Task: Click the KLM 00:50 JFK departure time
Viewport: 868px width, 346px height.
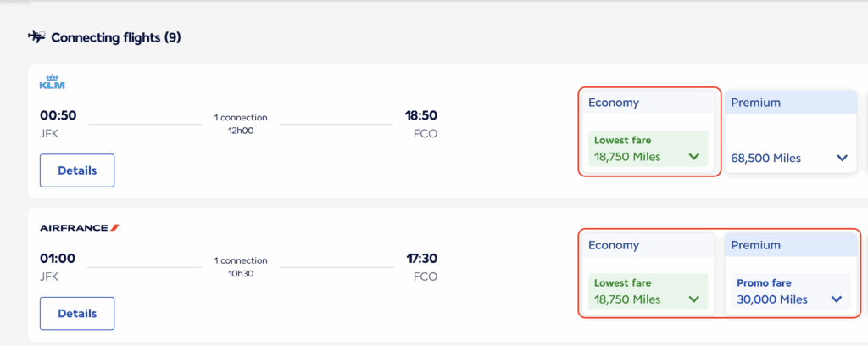Action: (x=58, y=115)
